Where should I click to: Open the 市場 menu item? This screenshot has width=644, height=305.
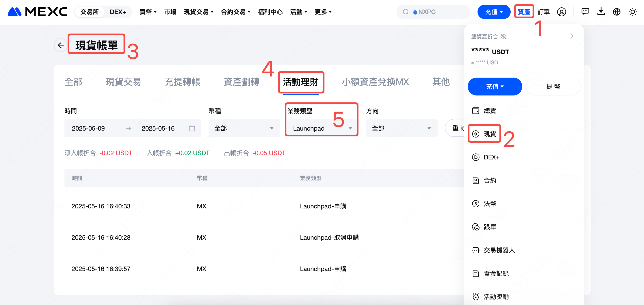tap(170, 12)
